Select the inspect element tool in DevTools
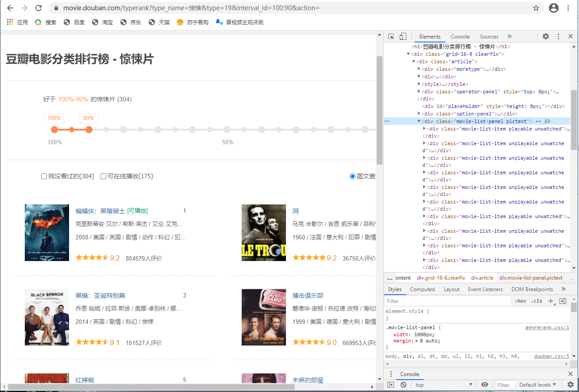Image resolution: width=579 pixels, height=392 pixels. [391, 36]
